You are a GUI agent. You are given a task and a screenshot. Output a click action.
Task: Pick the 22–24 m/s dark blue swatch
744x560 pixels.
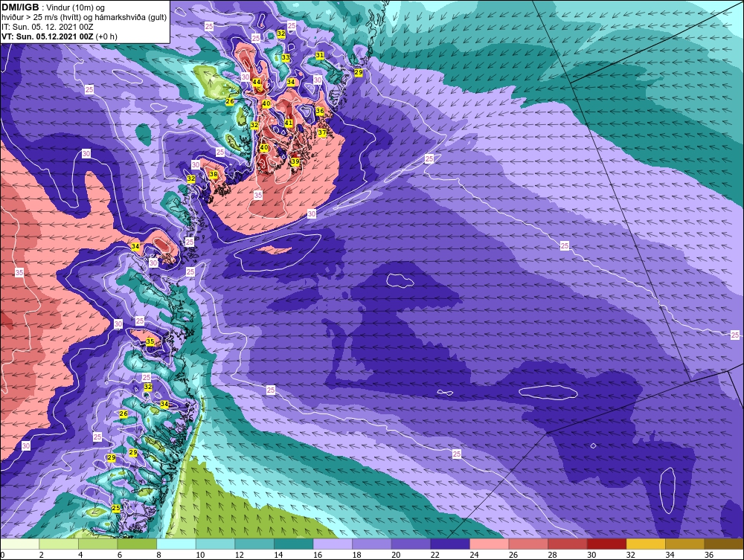coord(450,544)
